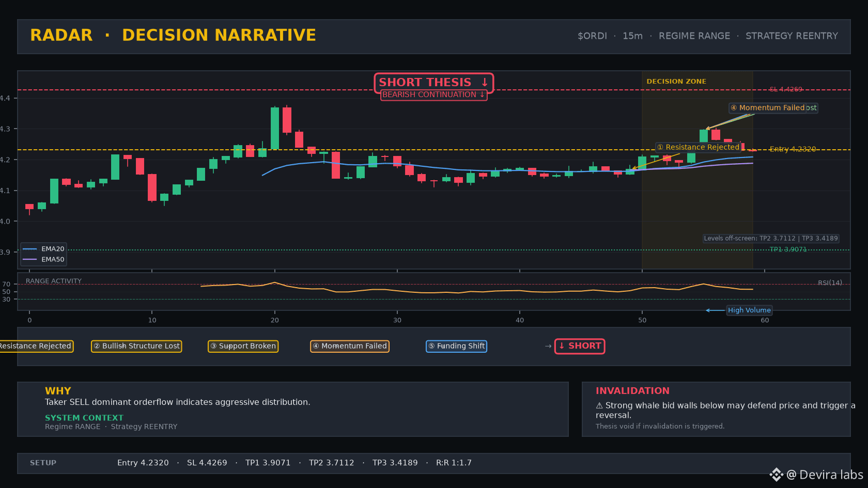This screenshot has height=488, width=868.
Task: Click 'Thesis void if invalidation is triggered.'
Action: click(x=660, y=427)
